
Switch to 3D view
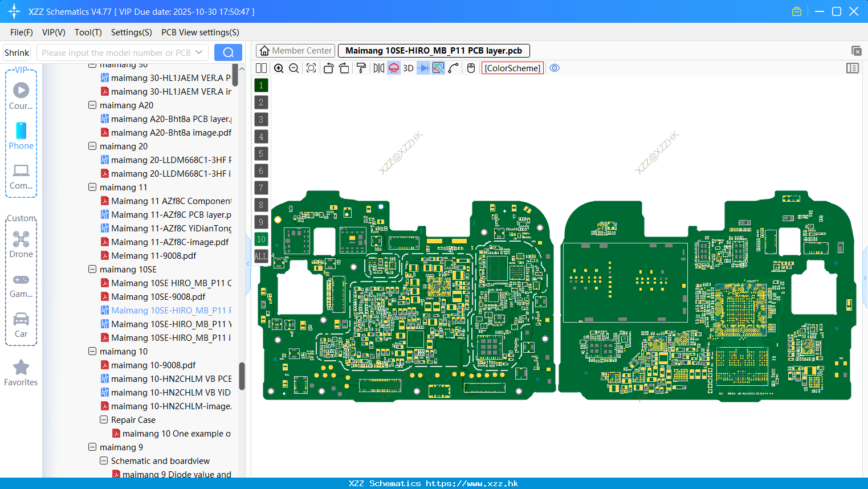pyautogui.click(x=408, y=68)
